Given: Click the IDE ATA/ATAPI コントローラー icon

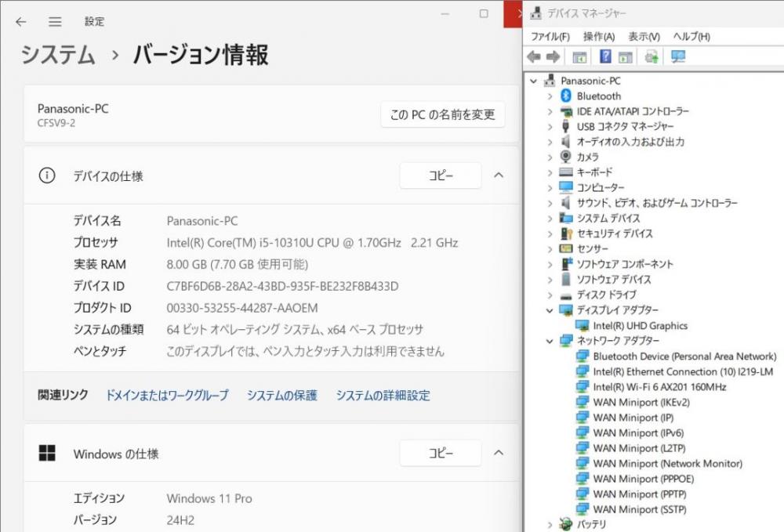Looking at the screenshot, I should (x=565, y=111).
